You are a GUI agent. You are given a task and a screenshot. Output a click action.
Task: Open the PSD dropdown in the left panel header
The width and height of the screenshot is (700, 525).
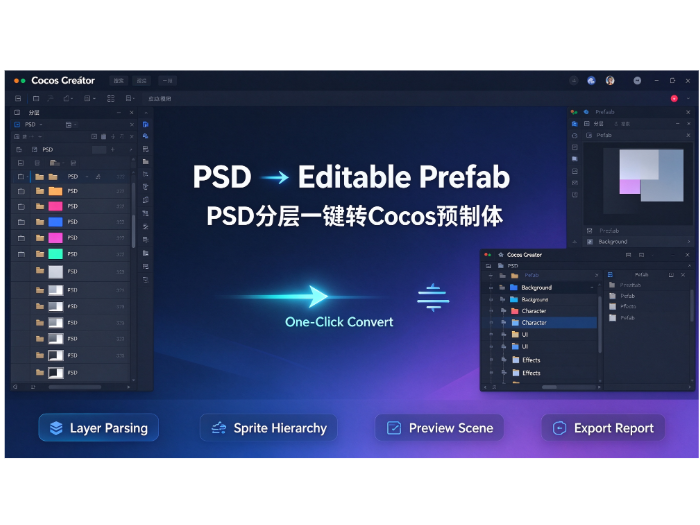[33, 125]
